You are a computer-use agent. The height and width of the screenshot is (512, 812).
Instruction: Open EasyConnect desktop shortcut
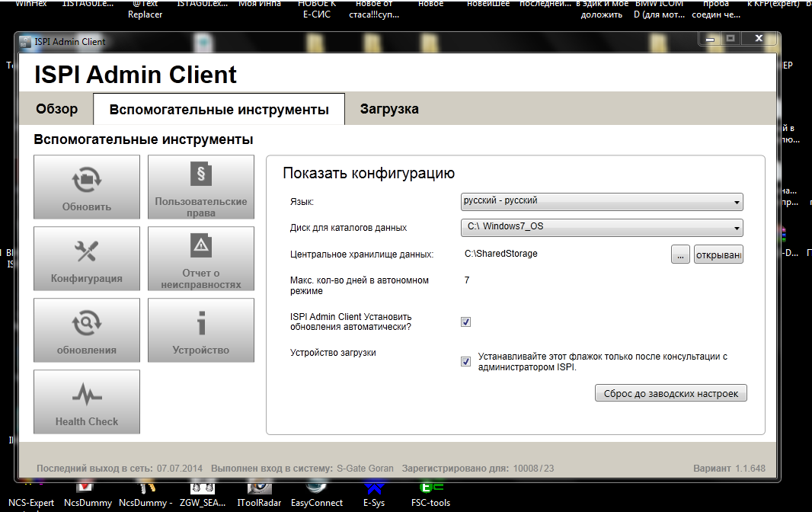[316, 495]
